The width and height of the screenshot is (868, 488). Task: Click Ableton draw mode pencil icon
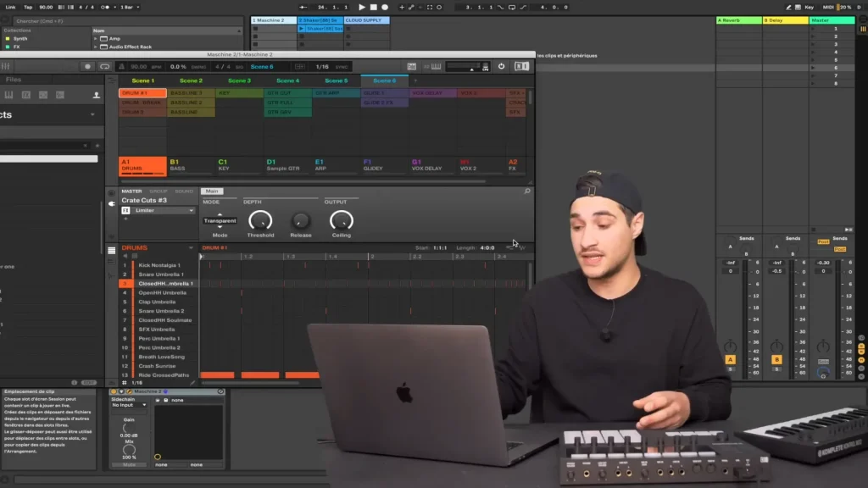click(788, 7)
